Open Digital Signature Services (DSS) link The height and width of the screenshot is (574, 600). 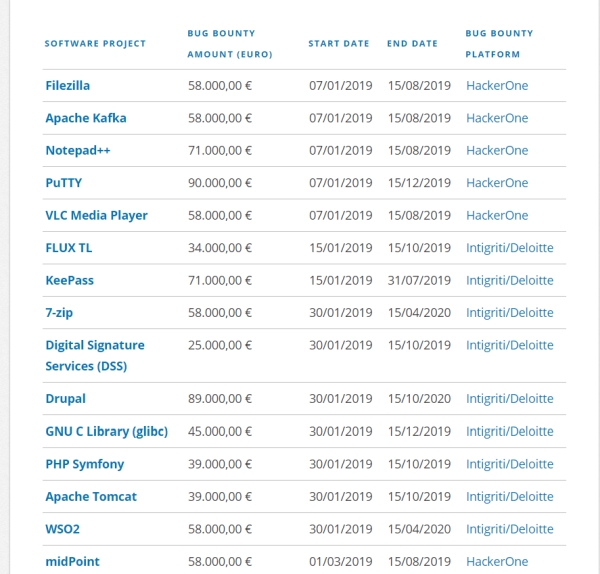coord(95,356)
